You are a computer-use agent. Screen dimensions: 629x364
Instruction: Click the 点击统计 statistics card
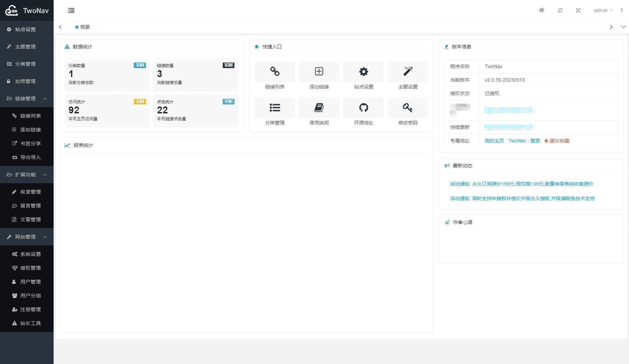(196, 111)
